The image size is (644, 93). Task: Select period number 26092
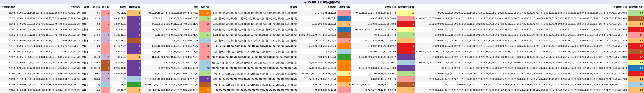[12, 84]
